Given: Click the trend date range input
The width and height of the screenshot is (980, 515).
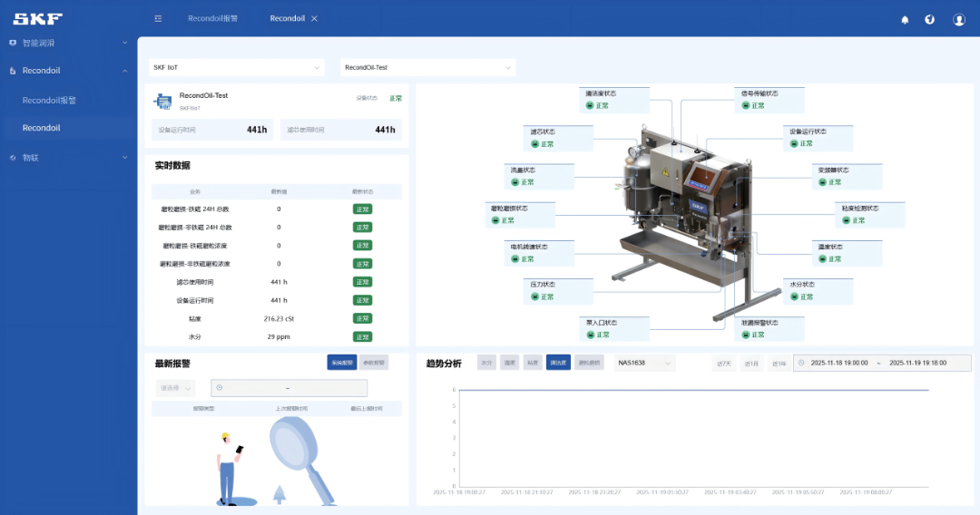Looking at the screenshot, I should [881, 363].
